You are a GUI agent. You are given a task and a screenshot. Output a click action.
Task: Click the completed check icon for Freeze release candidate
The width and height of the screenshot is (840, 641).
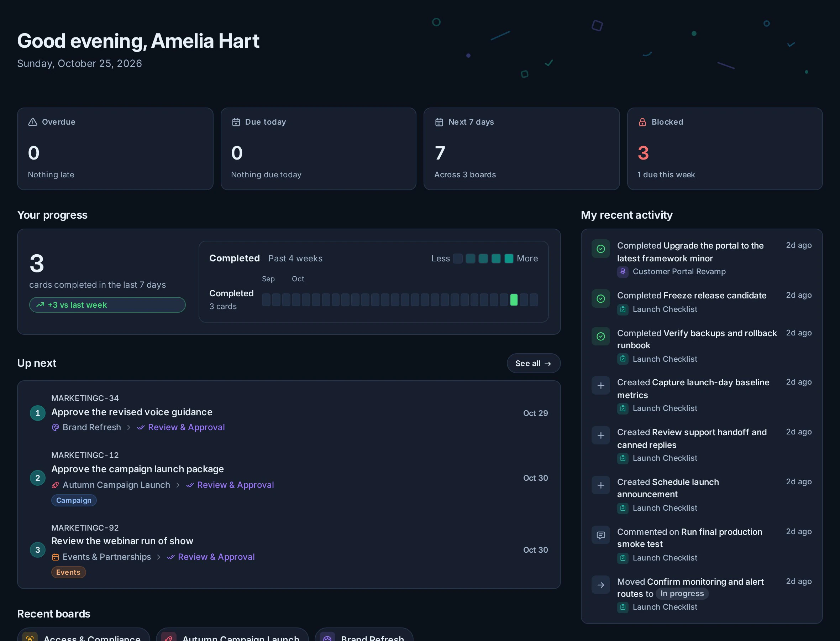[600, 299]
